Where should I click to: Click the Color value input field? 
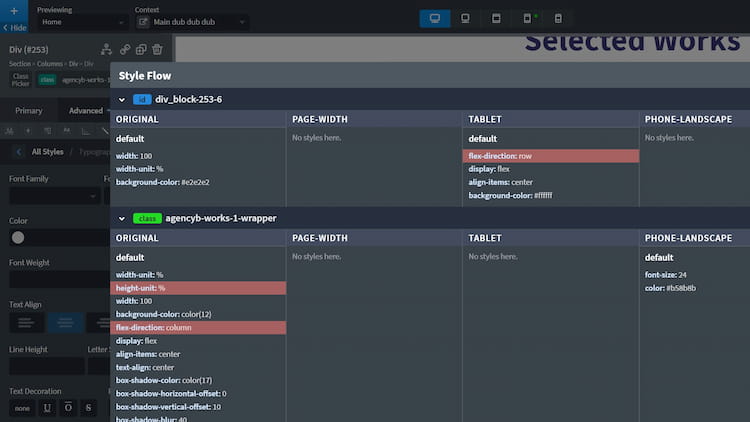click(x=68, y=238)
